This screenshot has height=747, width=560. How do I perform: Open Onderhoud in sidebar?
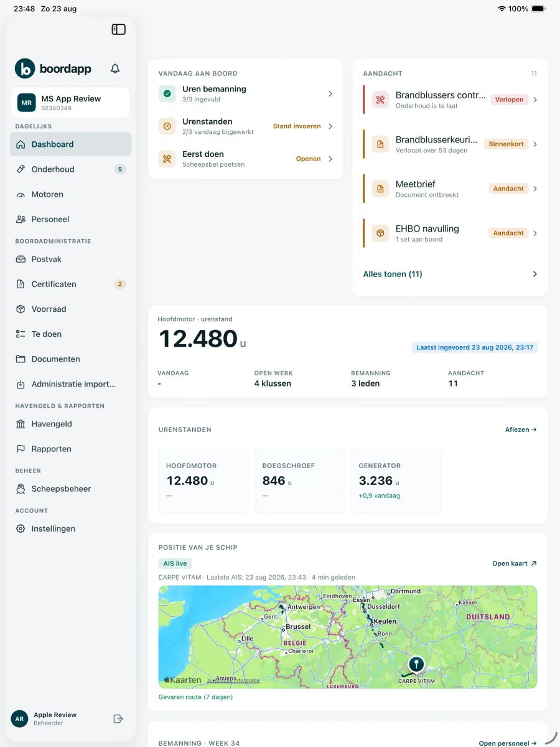coord(70,169)
